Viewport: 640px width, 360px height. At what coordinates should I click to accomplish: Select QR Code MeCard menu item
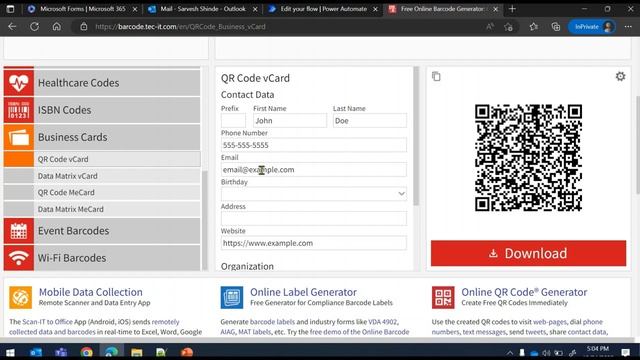[102, 192]
